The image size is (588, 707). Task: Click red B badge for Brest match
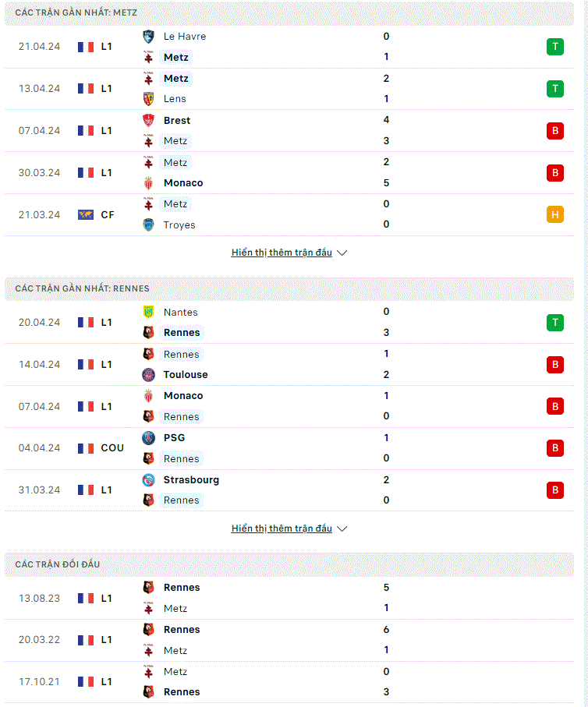click(555, 131)
